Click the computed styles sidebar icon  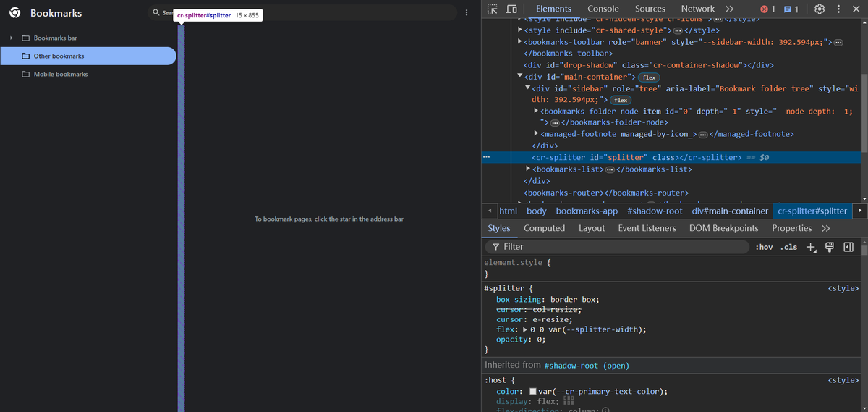point(848,247)
